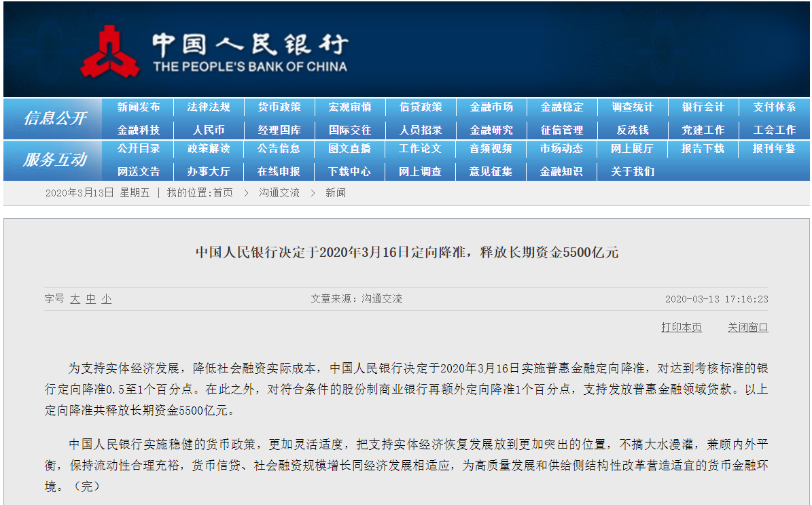Viewport: 812px width, 505px height.
Task: Click 首页 in breadcrumb
Action: point(223,193)
